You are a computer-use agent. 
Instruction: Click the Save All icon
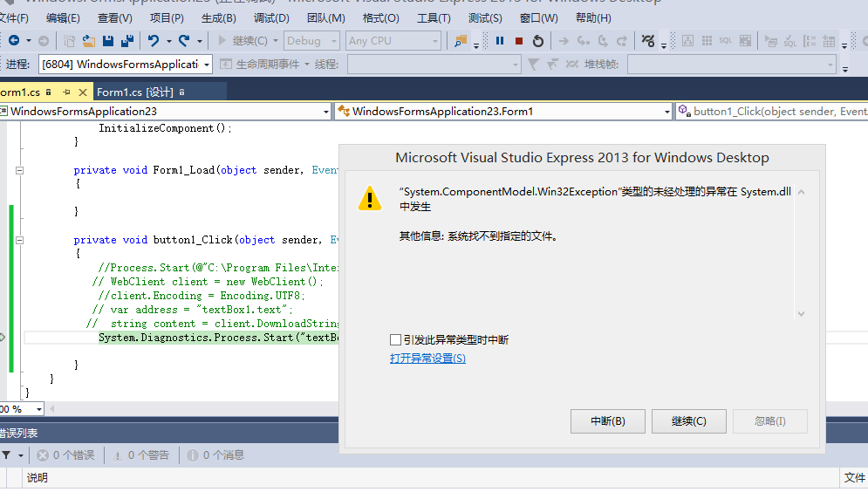[127, 41]
